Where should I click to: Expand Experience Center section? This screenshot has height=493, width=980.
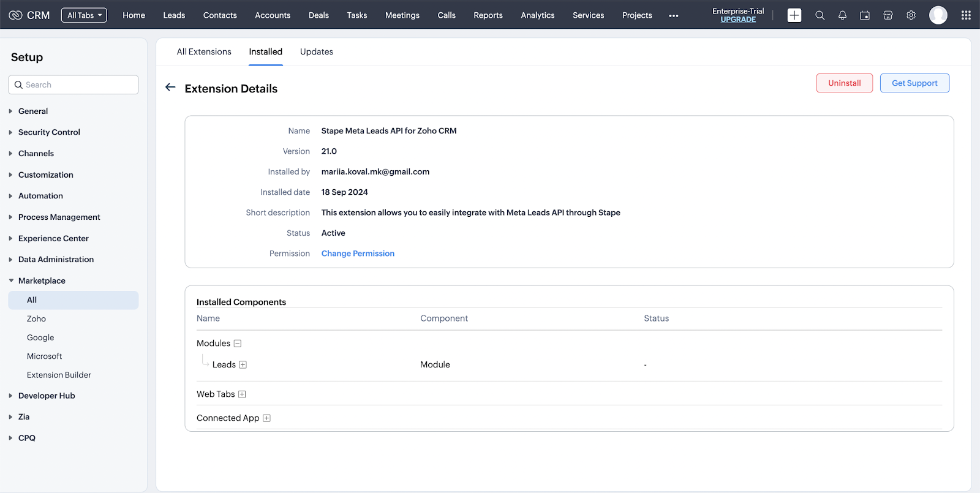[x=10, y=238]
